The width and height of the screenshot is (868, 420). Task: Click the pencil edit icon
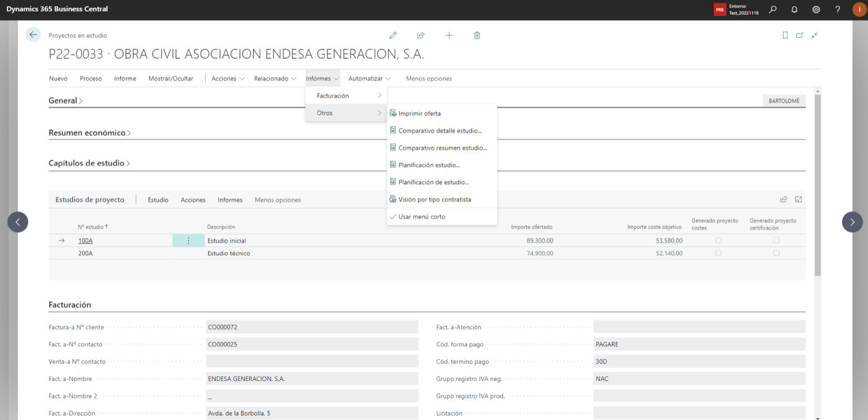coord(392,35)
